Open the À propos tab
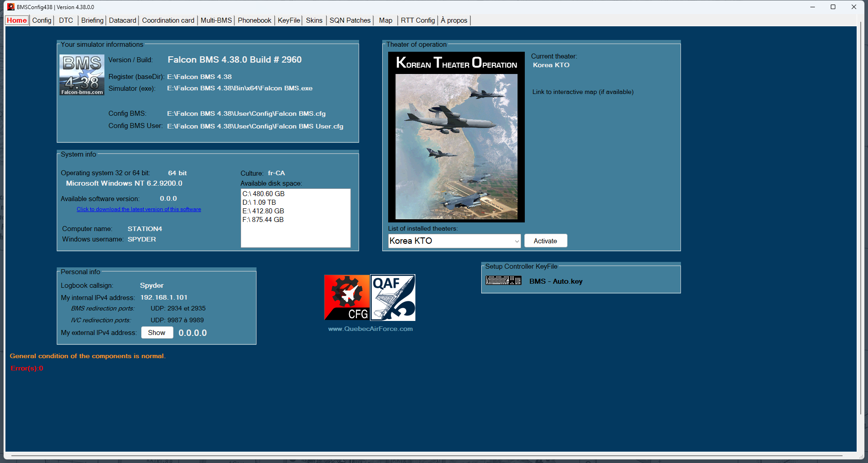Screen dimensions: 868x463 click(454, 20)
